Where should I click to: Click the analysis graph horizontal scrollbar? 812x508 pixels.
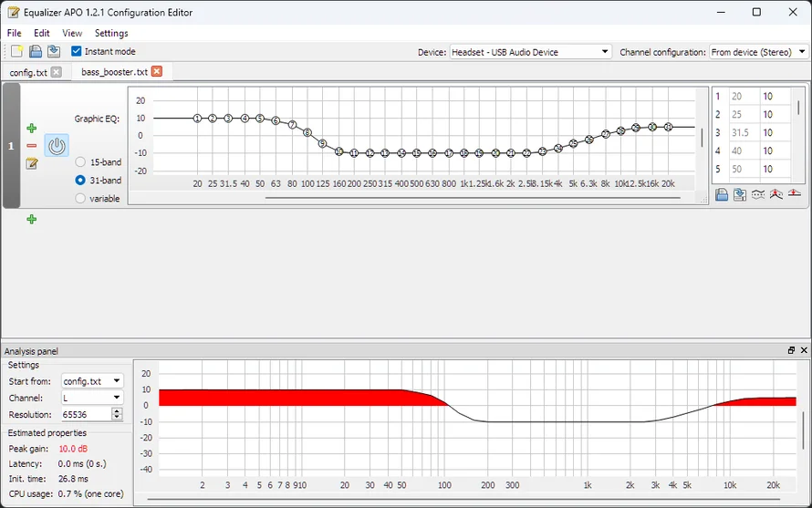pyautogui.click(x=463, y=499)
